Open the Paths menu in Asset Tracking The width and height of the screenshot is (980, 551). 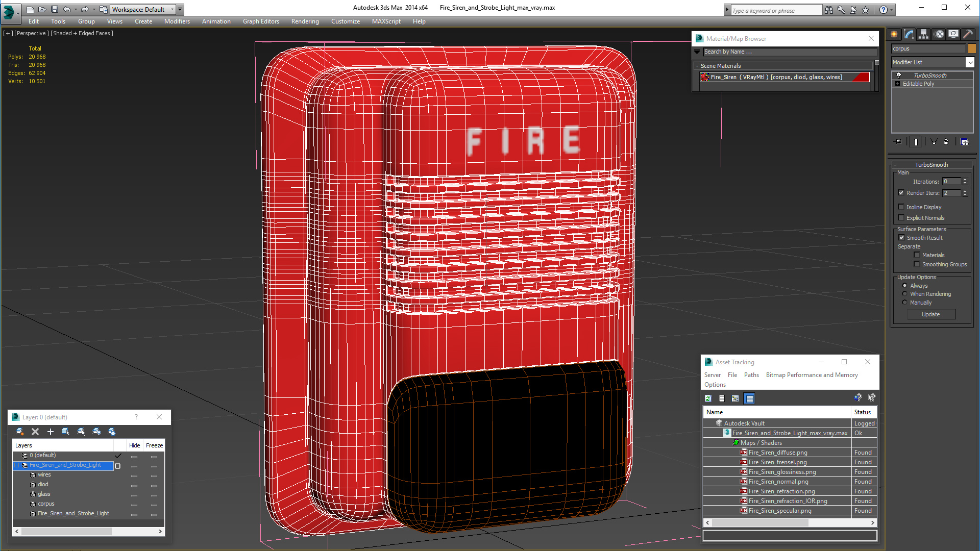(x=751, y=375)
